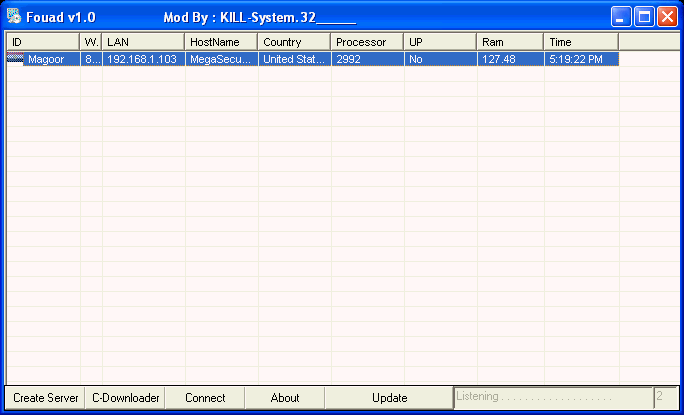Click the Fouad app icon in title bar
This screenshot has width=684, height=415.
point(14,17)
